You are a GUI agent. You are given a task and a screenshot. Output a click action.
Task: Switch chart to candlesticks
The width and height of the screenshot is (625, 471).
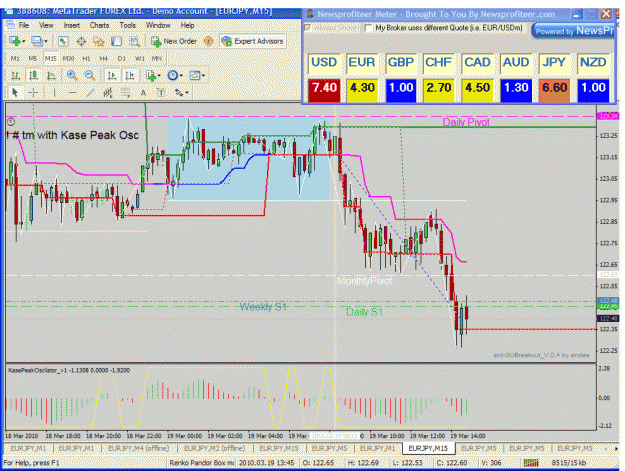[33, 75]
